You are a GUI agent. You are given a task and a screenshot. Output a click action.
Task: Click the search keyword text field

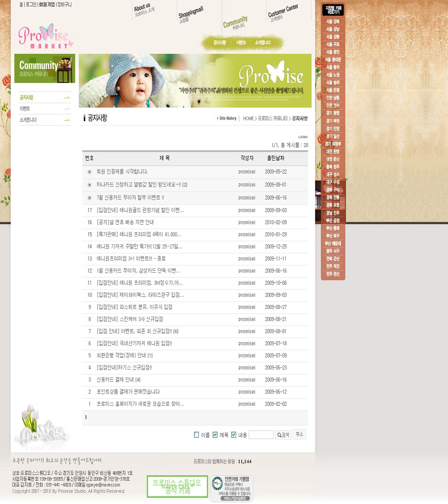click(261, 435)
